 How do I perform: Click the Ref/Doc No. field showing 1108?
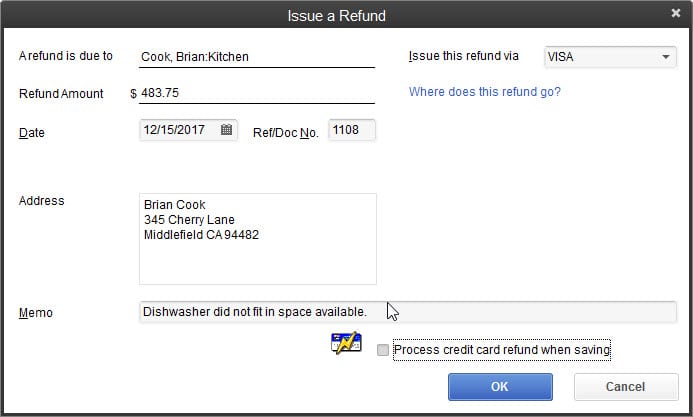tap(351, 130)
